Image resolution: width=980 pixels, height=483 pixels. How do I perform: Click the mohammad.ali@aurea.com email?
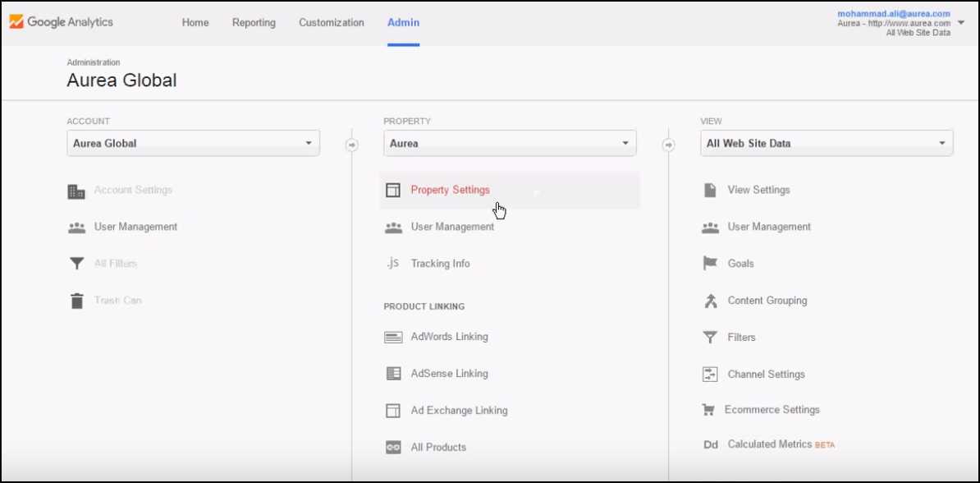(894, 14)
